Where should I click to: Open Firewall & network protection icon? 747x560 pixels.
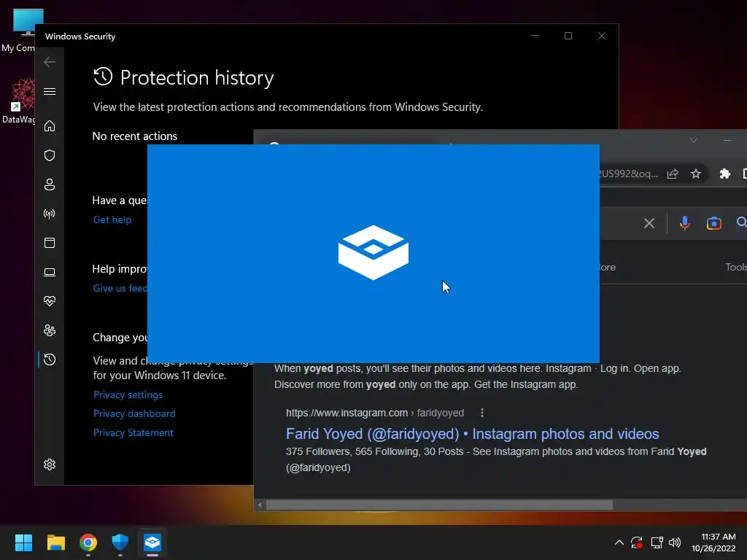click(50, 214)
